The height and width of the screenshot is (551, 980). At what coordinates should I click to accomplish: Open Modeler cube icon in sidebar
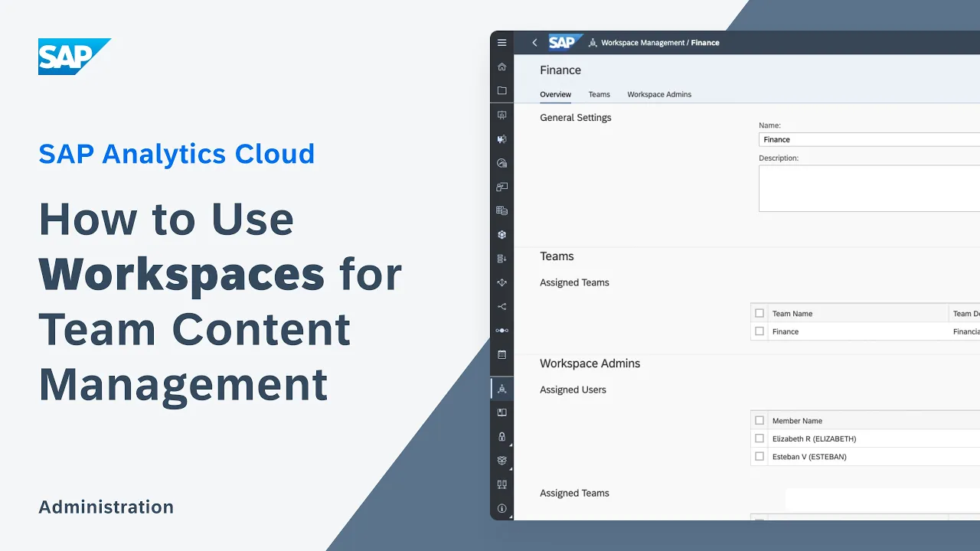pos(502,235)
